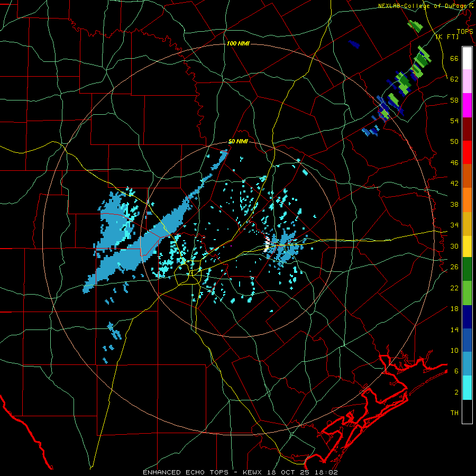Click the 26 legend value
Image resolution: width=476 pixels, height=476 pixels.
tap(454, 267)
